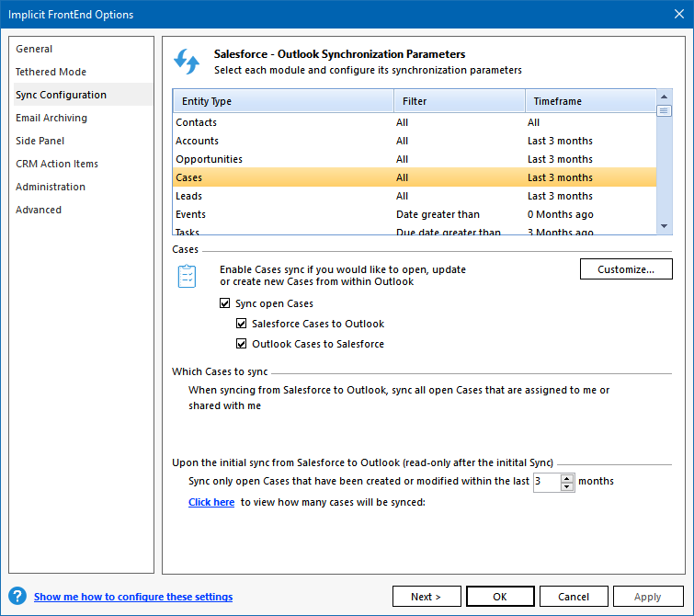The height and width of the screenshot is (616, 694).
Task: Increase months value with up spinner arrow
Action: (x=567, y=477)
